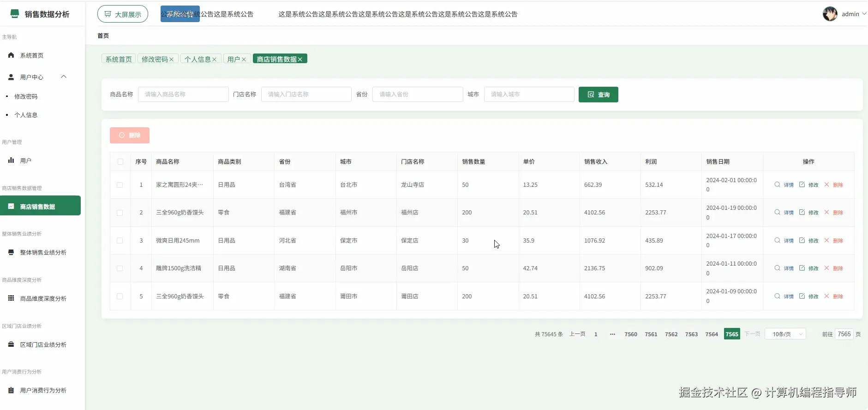This screenshot has width=868, height=410.
Task: Go to page 1
Action: (x=596, y=334)
